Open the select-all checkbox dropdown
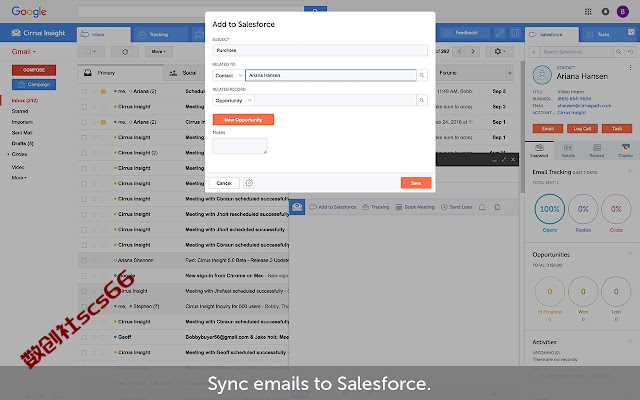Screen dimensions: 640x400 [91, 52]
